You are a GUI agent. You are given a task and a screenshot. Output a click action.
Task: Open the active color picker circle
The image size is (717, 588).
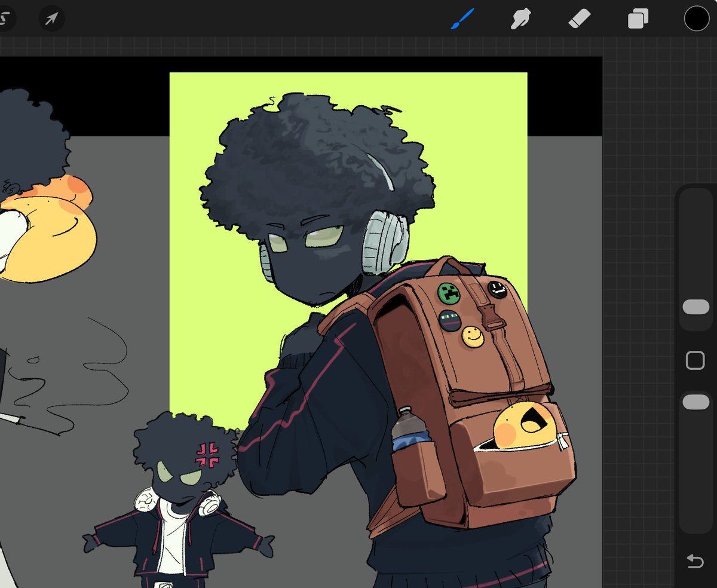[696, 19]
